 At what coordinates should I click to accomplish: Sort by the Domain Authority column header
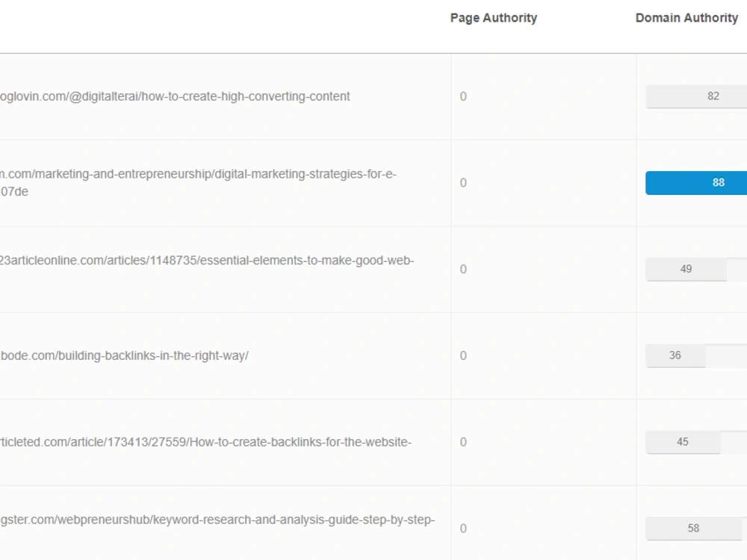(686, 18)
